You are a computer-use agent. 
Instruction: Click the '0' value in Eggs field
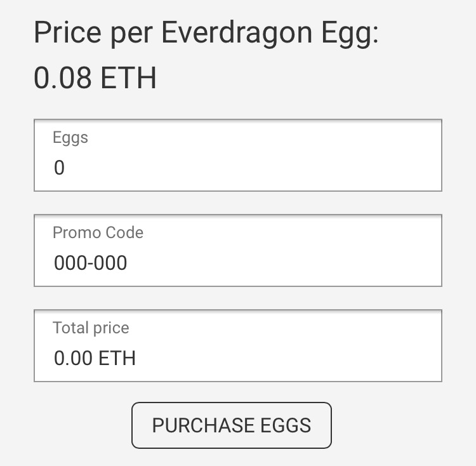[60, 168]
